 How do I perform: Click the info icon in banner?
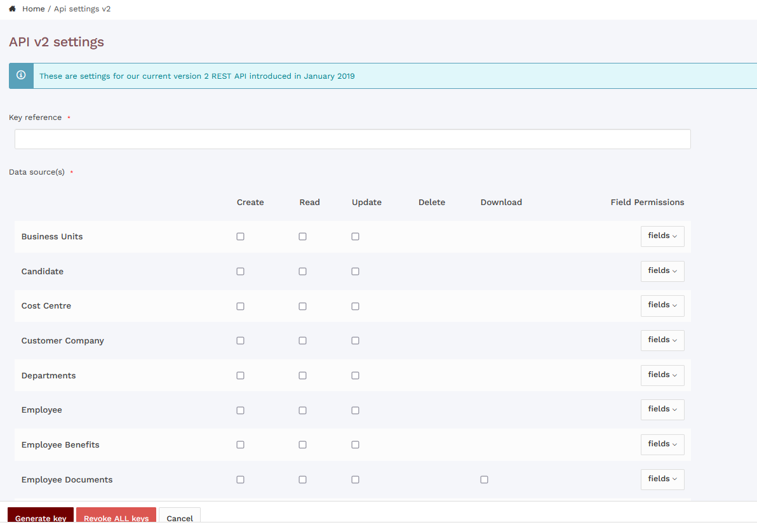pos(21,76)
